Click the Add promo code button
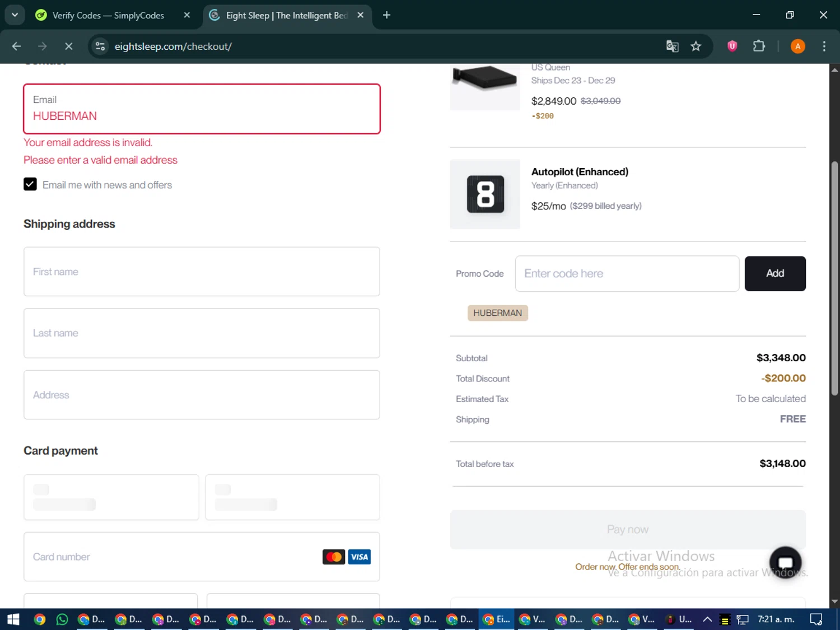This screenshot has height=630, width=840. (775, 274)
